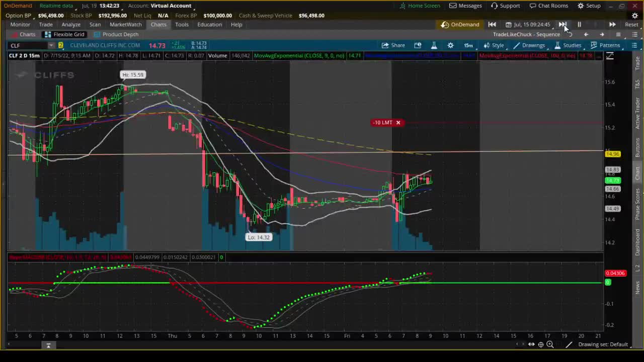The height and width of the screenshot is (362, 644).
Task: Open the Active Trader side panel tab
Action: [x=637, y=114]
